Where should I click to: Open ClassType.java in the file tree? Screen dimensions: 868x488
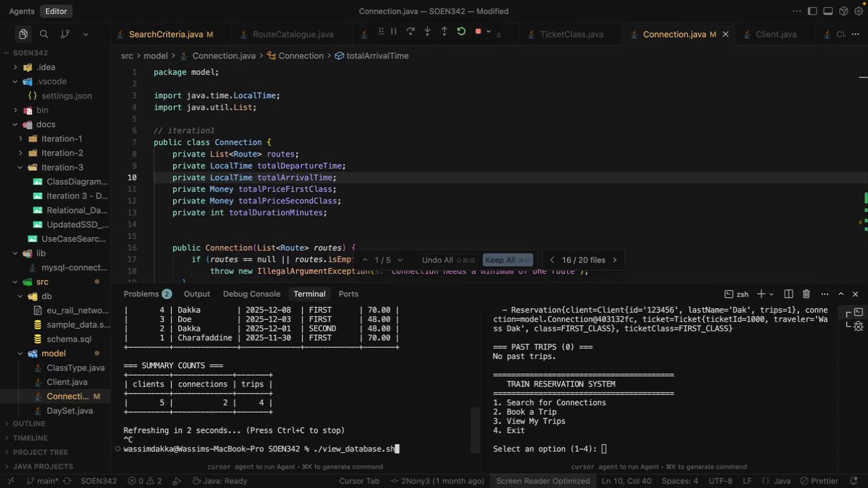75,368
